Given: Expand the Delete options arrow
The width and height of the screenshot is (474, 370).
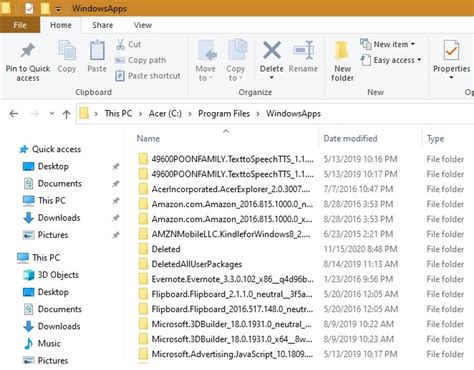Looking at the screenshot, I should (272, 78).
